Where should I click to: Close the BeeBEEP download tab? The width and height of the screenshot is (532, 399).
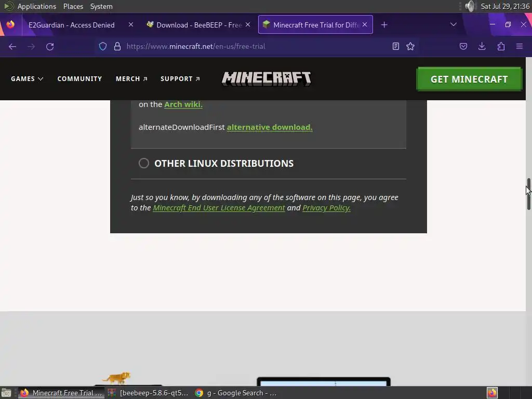click(x=248, y=25)
